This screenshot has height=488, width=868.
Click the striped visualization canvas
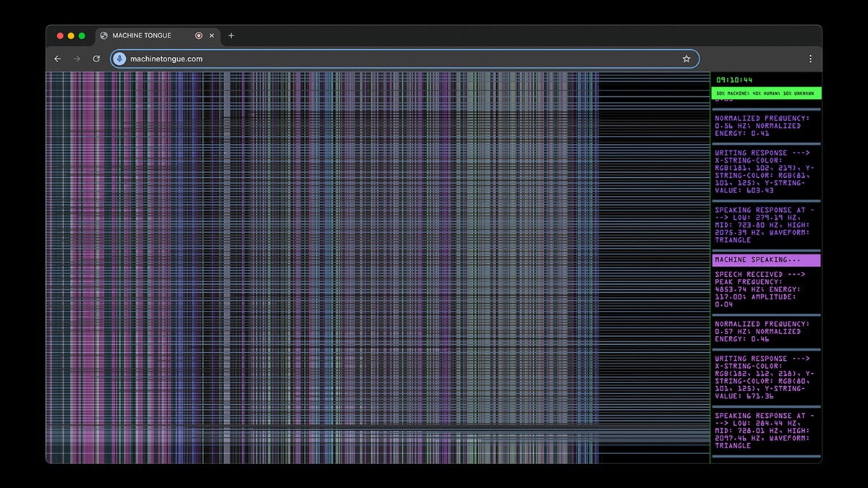[x=378, y=267]
